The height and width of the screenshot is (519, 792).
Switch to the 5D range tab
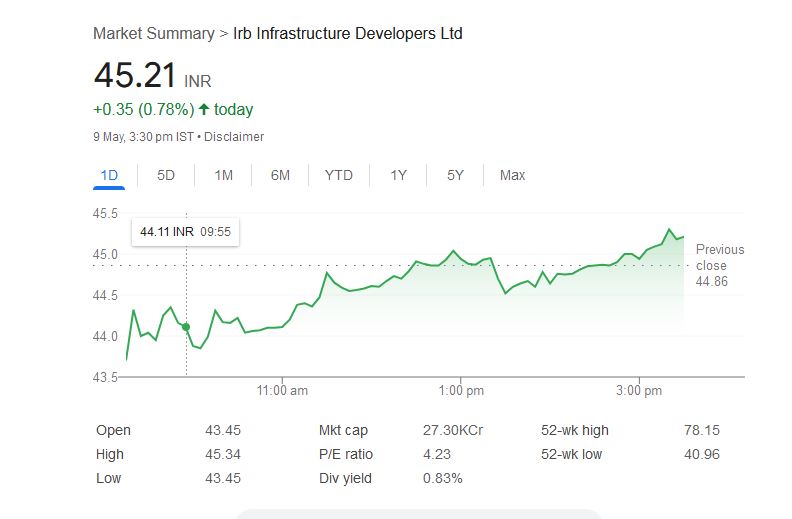[x=166, y=175]
